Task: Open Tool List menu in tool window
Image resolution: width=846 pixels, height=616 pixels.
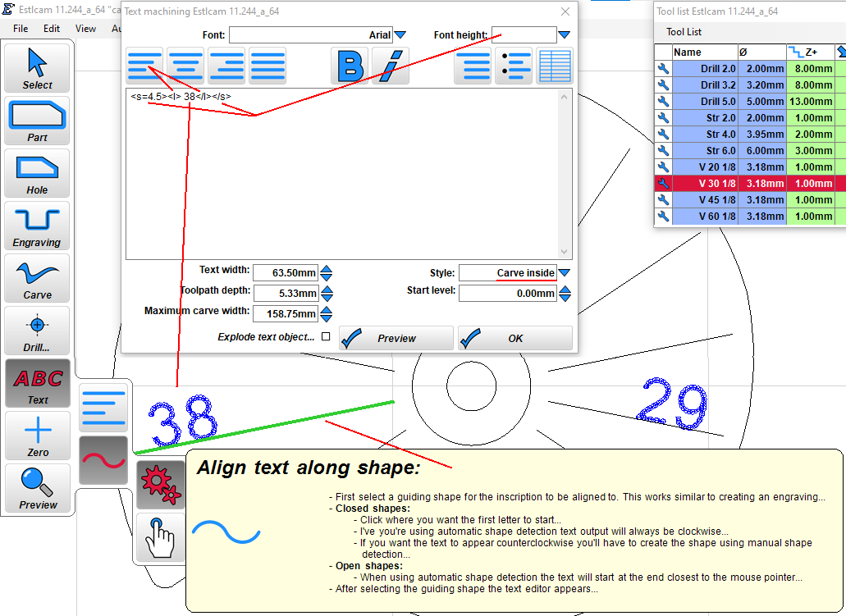Action: 684,32
